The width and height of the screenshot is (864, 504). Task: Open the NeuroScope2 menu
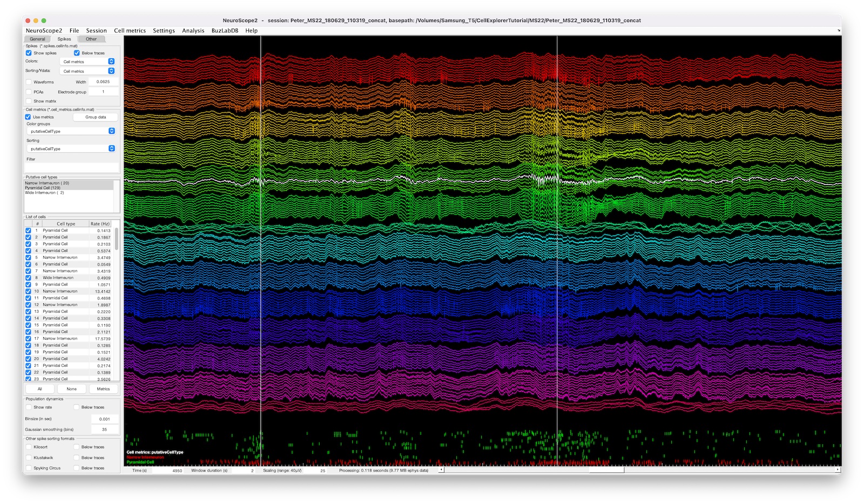(x=44, y=31)
